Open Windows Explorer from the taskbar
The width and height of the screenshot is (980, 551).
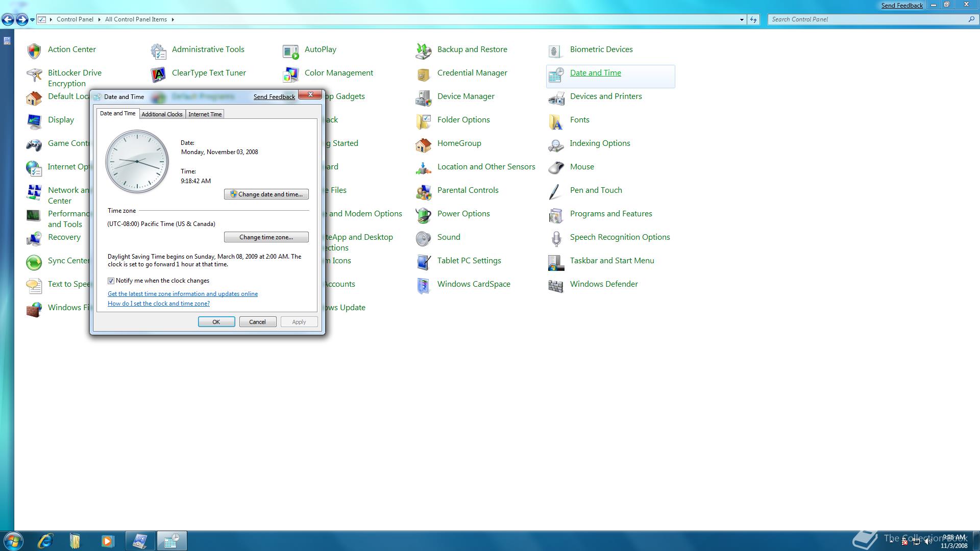tap(75, 541)
